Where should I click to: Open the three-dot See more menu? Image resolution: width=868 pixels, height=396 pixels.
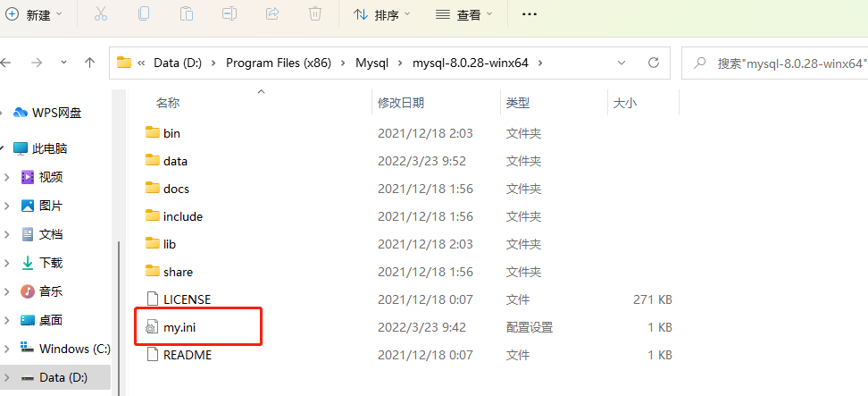pos(530,14)
